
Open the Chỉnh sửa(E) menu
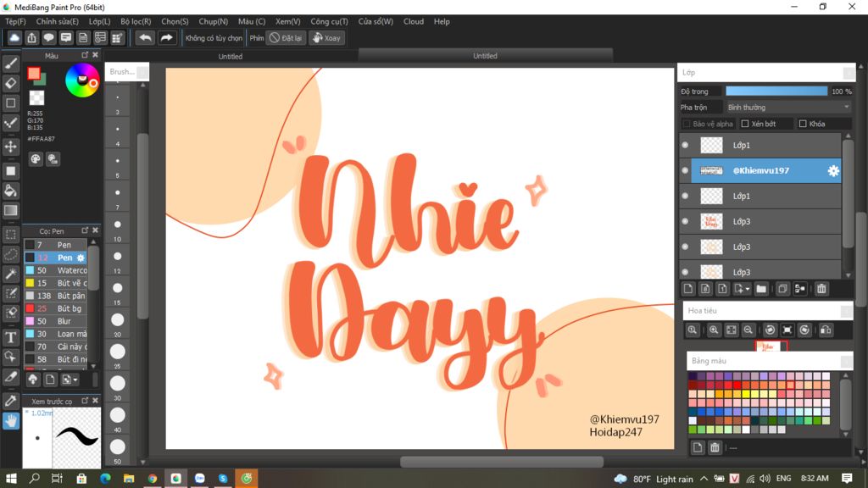pos(57,21)
